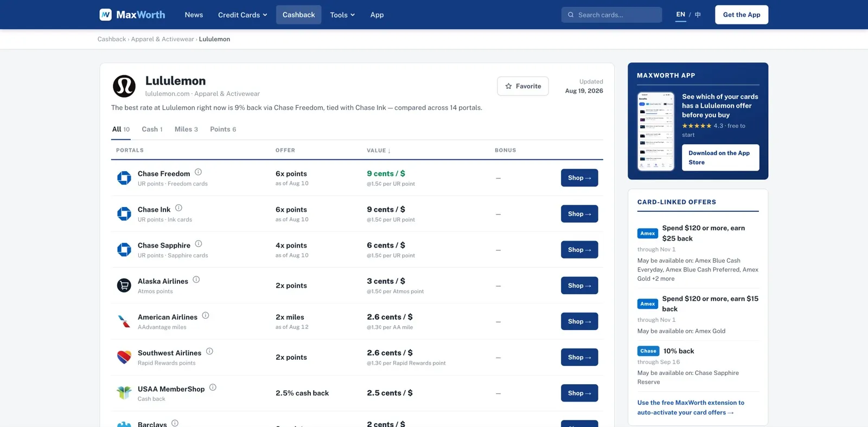Open the Cashback nav item
868x427 pixels.
[x=298, y=15]
